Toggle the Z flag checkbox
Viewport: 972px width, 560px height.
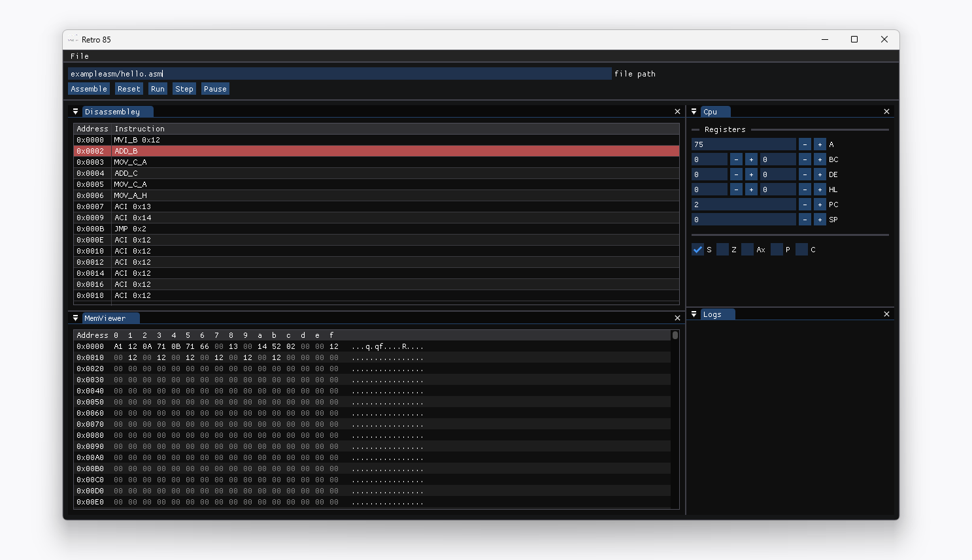coord(722,250)
